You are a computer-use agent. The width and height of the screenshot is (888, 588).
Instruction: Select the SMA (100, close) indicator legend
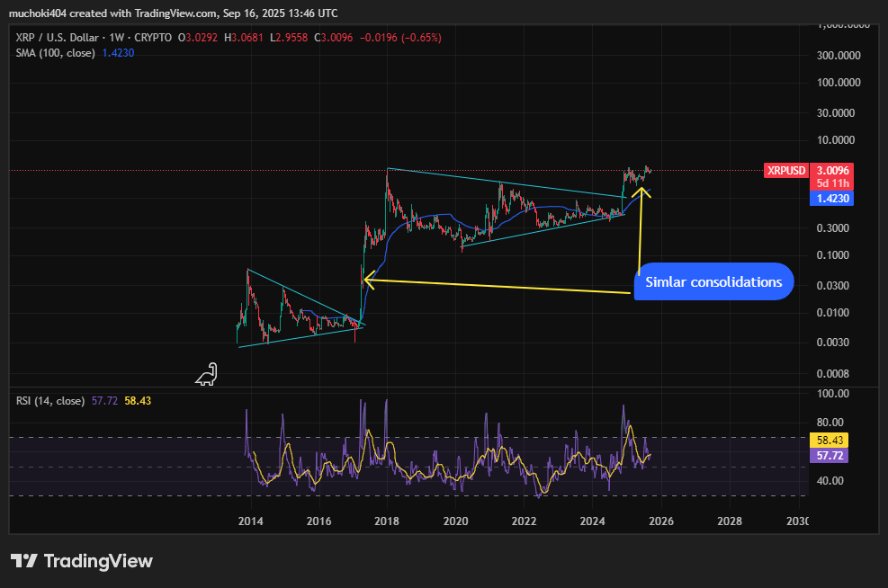point(56,53)
